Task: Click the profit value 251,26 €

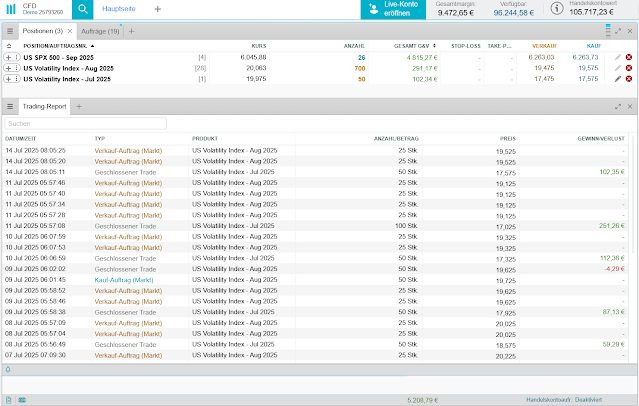Action: 612,226
